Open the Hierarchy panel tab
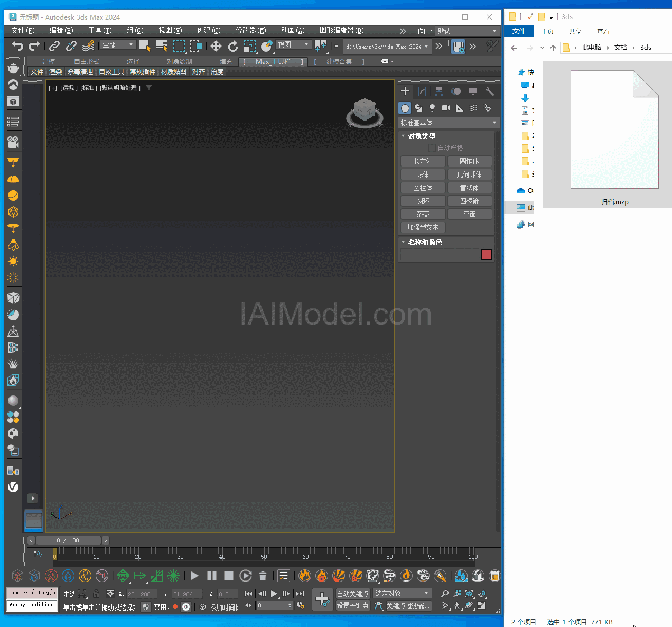Screen dimensions: 672x627 tap(439, 91)
